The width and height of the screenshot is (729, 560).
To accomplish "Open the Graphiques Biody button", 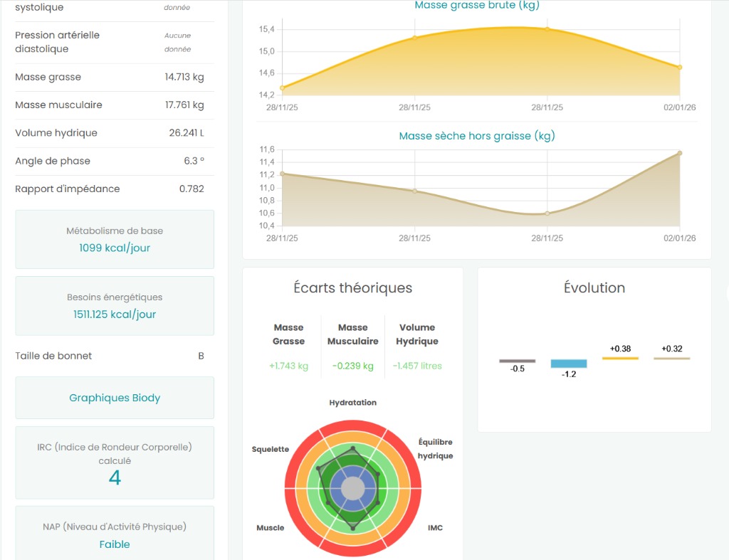I will click(115, 398).
